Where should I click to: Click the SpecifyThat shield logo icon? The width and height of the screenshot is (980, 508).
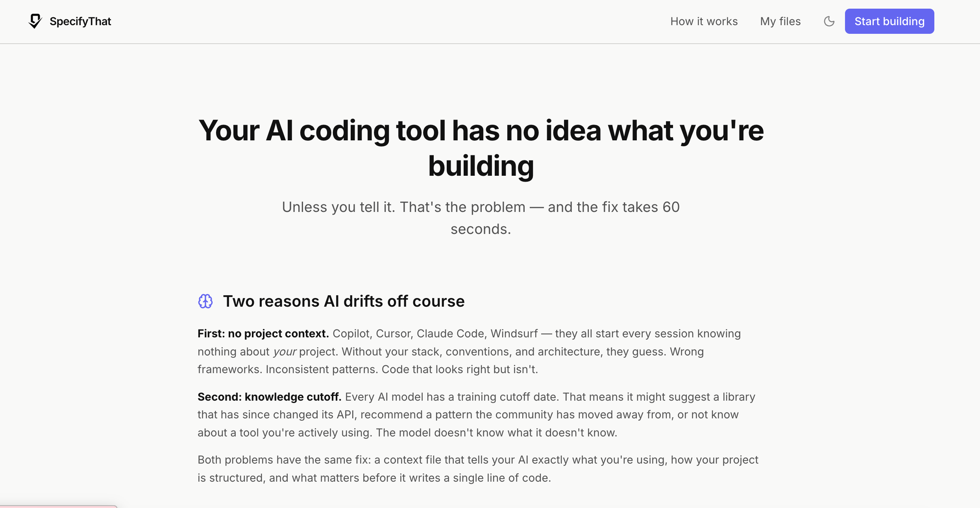point(35,21)
